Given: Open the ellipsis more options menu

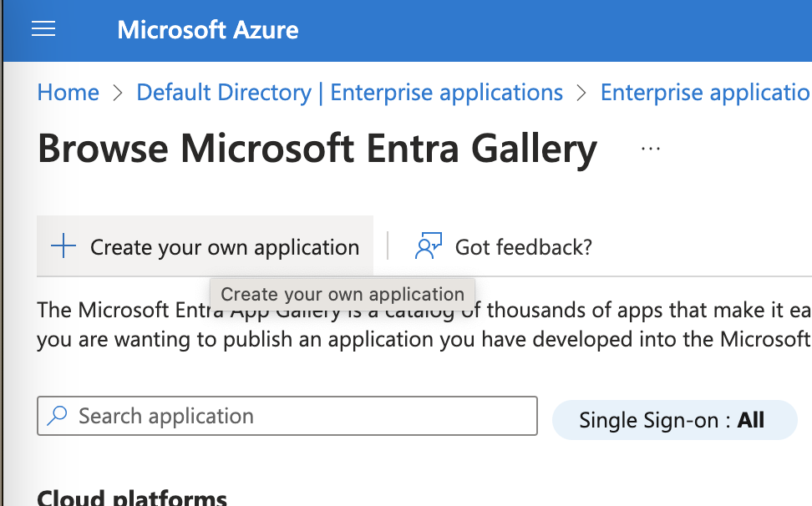Looking at the screenshot, I should click(x=651, y=149).
